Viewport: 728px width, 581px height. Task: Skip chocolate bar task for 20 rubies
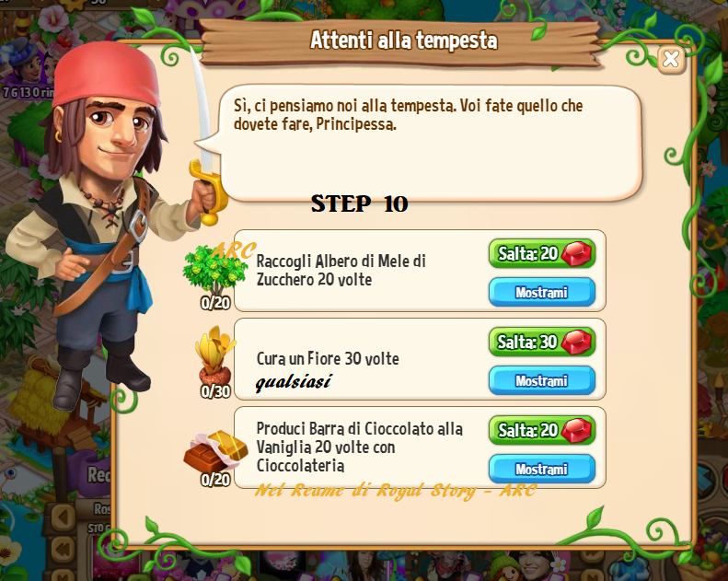click(x=542, y=430)
